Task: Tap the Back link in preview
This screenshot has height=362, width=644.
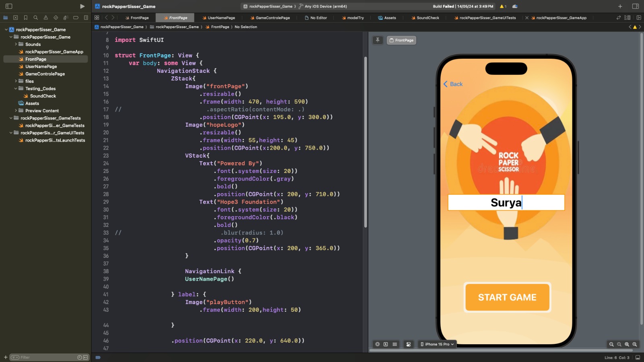Action: point(453,84)
